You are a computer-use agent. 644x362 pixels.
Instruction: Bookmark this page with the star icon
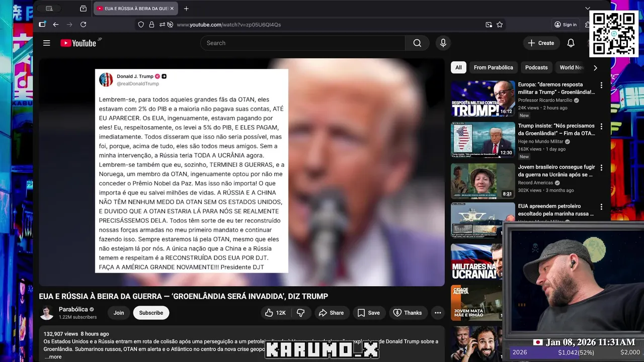coord(500,25)
